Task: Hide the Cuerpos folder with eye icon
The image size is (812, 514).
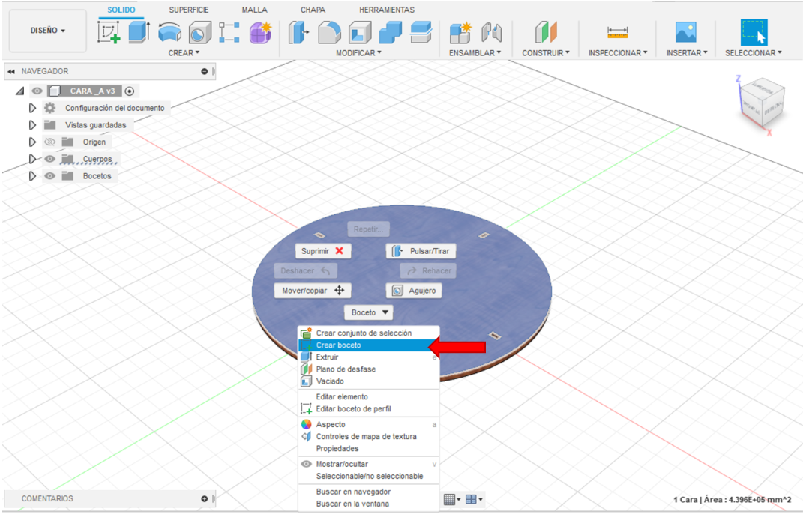Action: (49, 159)
